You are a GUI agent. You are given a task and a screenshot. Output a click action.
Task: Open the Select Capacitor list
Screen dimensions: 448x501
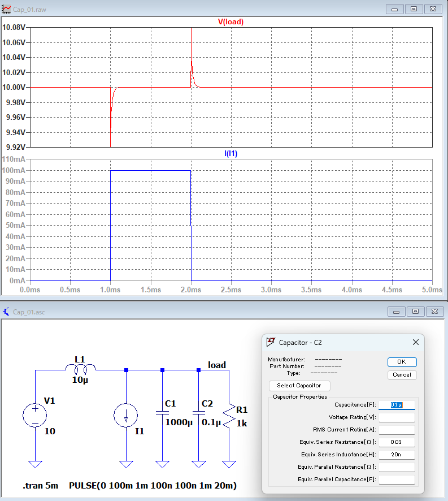click(299, 386)
